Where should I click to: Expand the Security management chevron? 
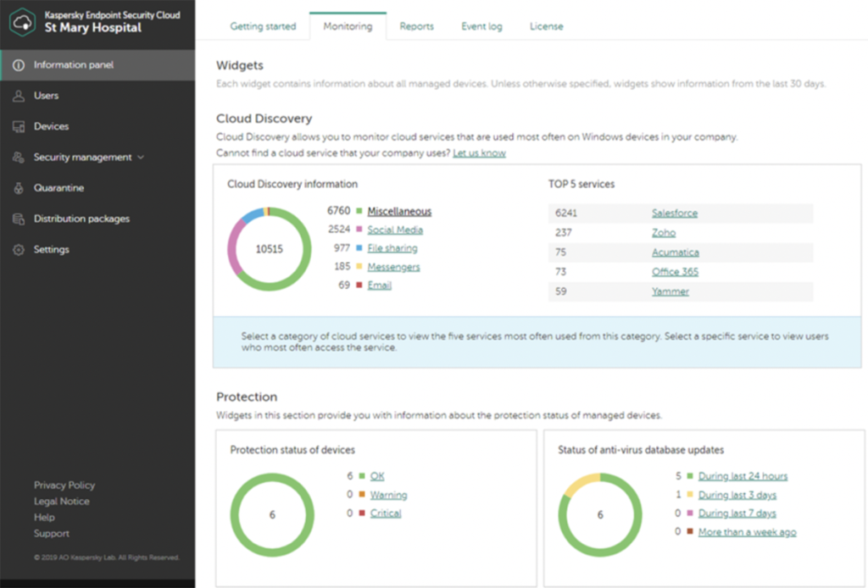(141, 157)
